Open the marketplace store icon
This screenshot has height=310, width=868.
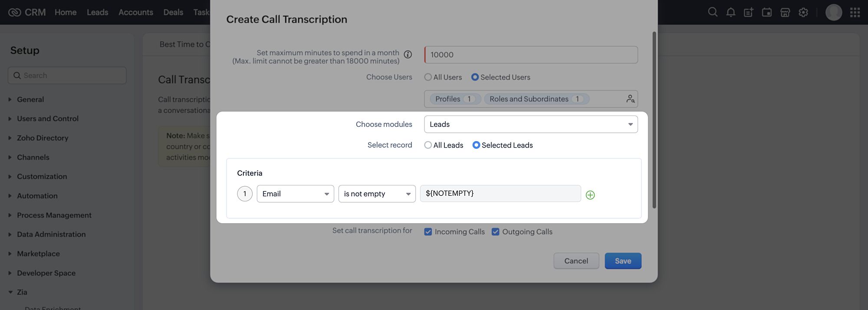point(785,13)
